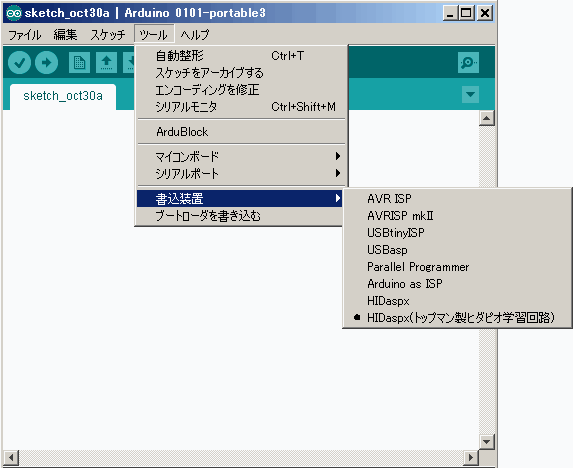Click the Upload arrow toolbar icon

click(46, 62)
